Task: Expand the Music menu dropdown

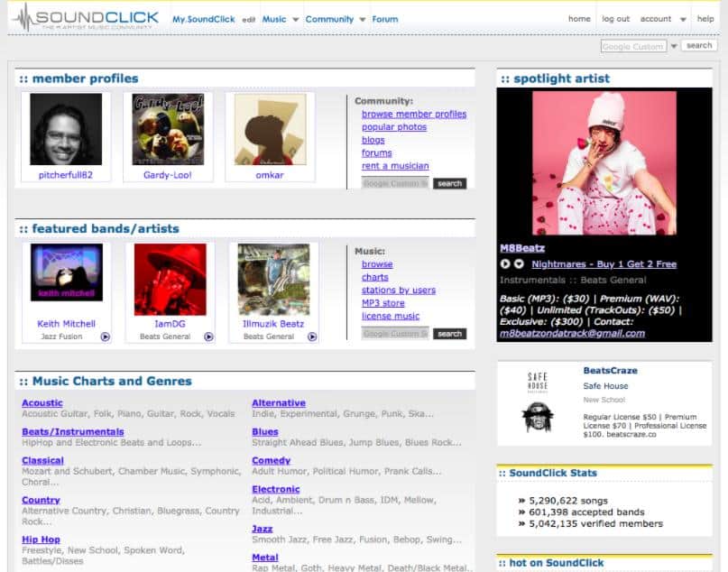Action: 293,19
